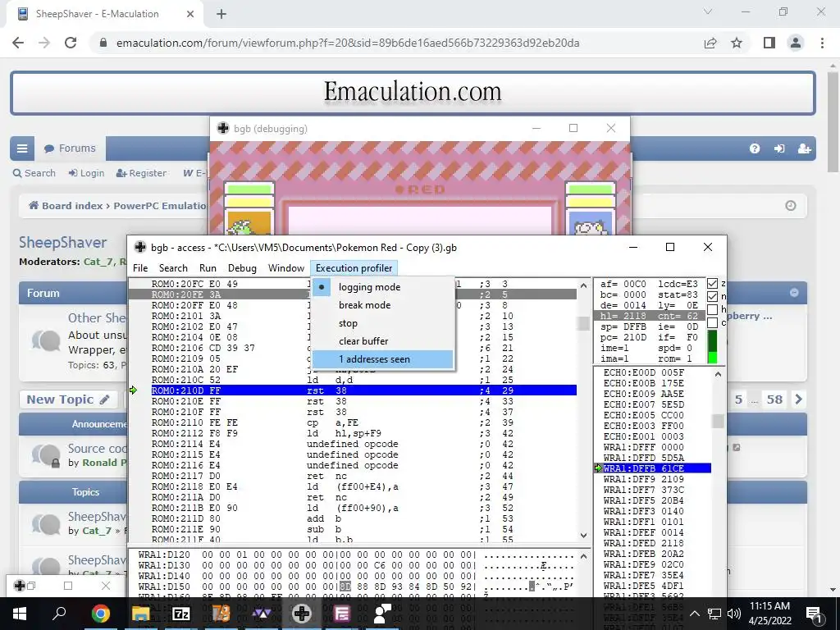Open the Run menu in bgb debugger
840x630 pixels.
click(x=208, y=268)
